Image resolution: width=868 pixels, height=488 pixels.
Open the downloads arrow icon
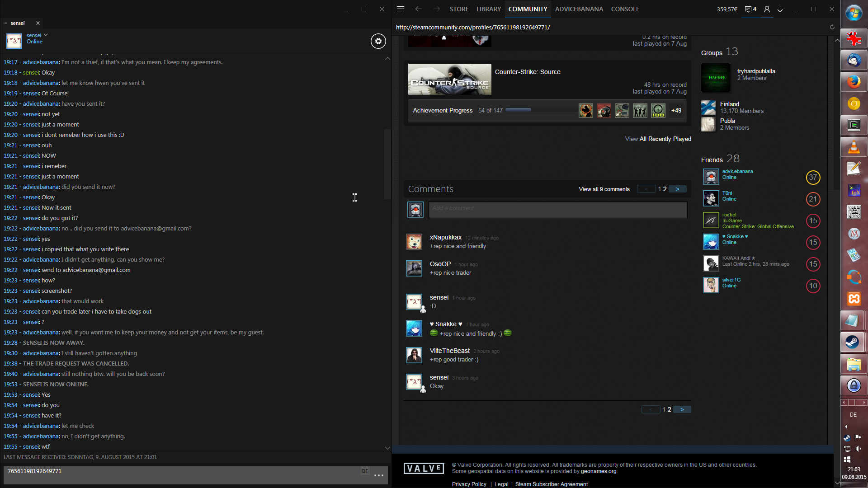pos(780,9)
